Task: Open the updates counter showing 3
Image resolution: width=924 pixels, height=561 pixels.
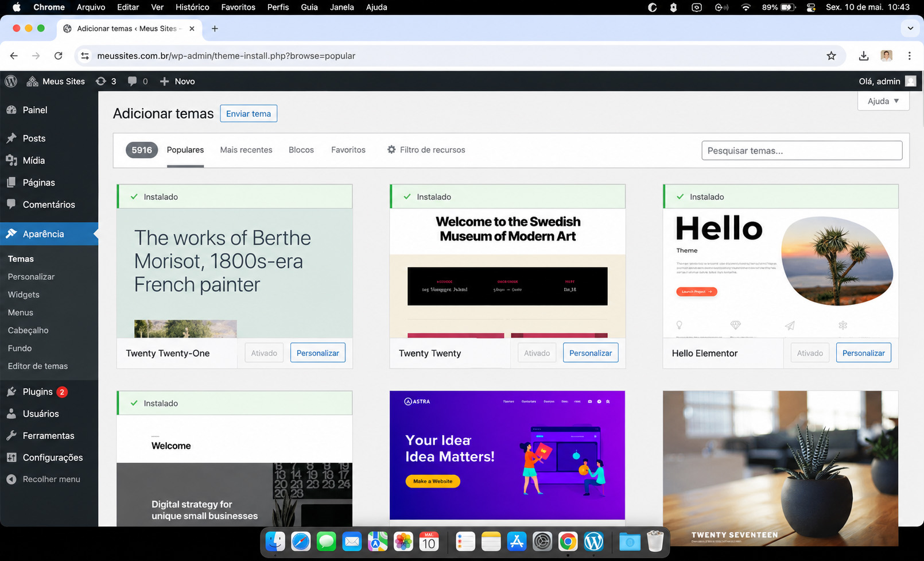Action: tap(106, 81)
